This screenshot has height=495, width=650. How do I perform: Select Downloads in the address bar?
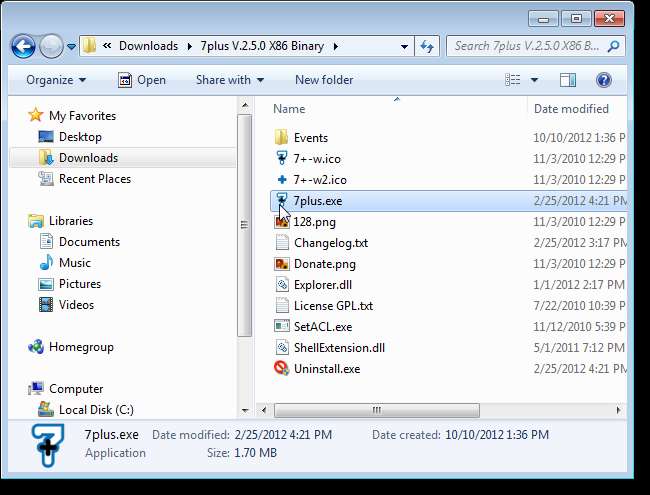148,46
